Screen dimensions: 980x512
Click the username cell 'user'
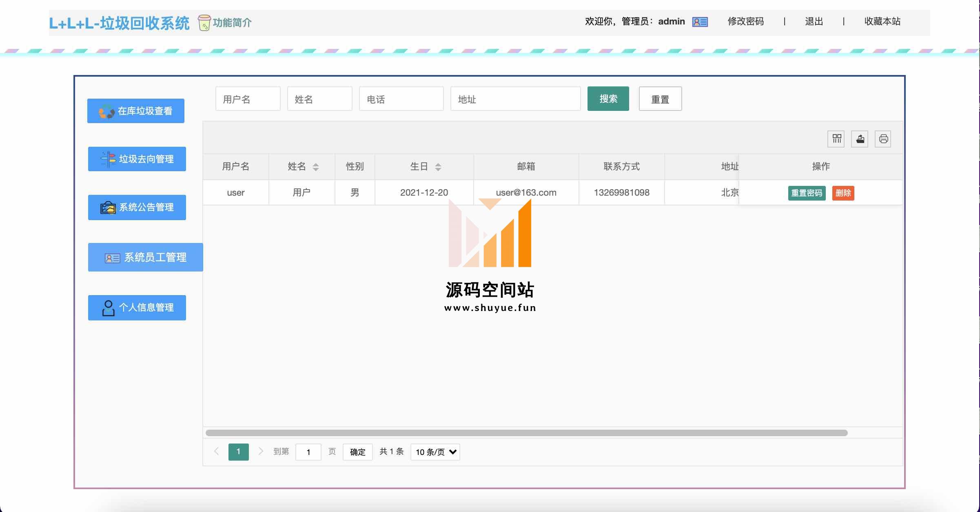[x=236, y=193]
